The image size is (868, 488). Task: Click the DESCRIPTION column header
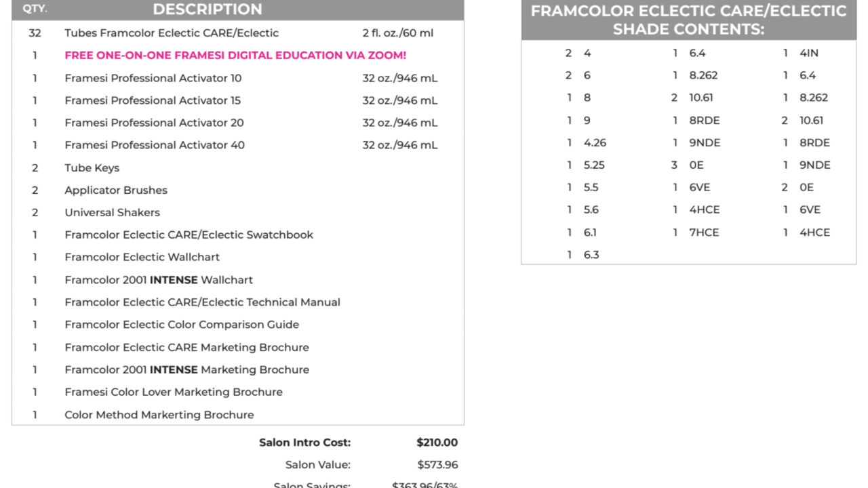coord(208,9)
